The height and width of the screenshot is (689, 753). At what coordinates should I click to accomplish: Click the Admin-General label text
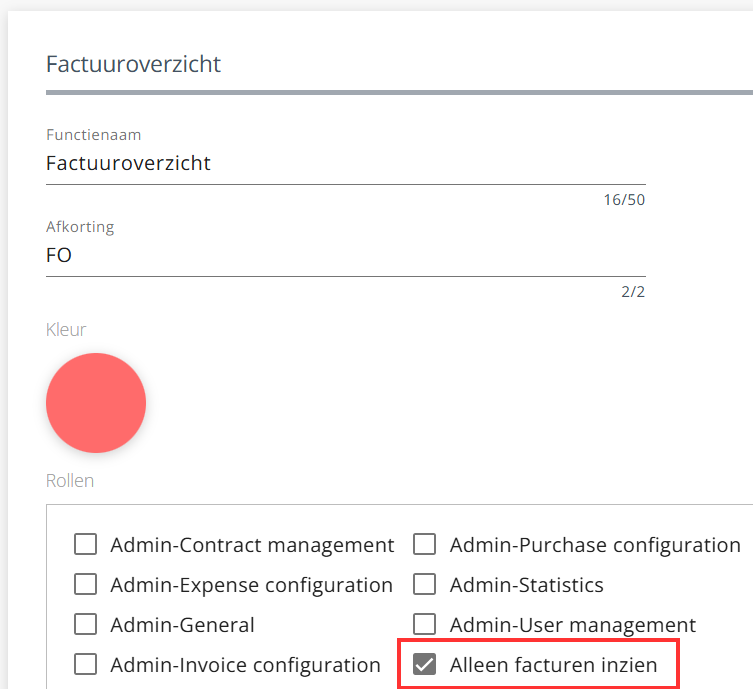click(x=182, y=625)
